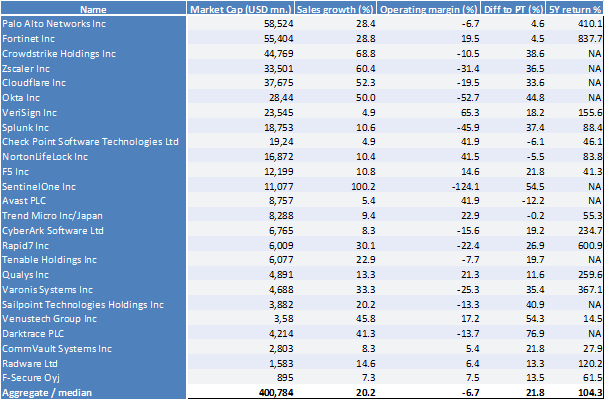Click the 5Y return % header
The height and width of the screenshot is (400, 605).
coord(575,9)
